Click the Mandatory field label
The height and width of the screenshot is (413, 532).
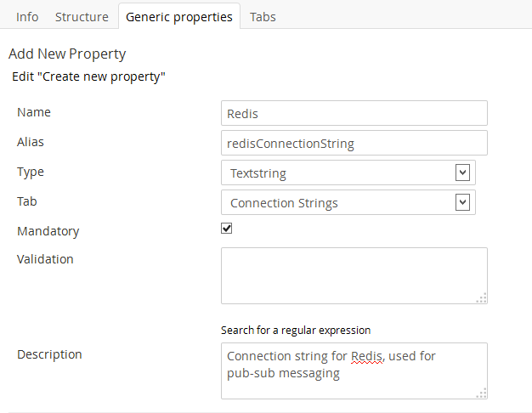48,230
